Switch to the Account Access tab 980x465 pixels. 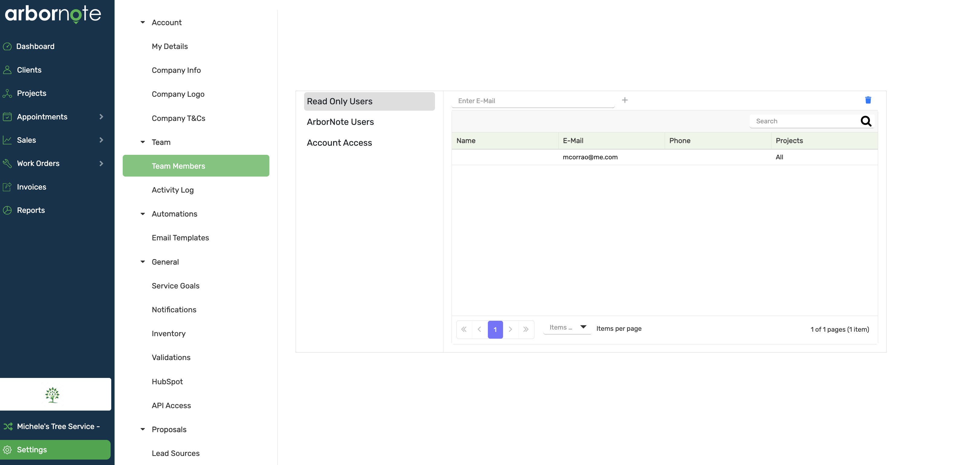click(x=339, y=143)
